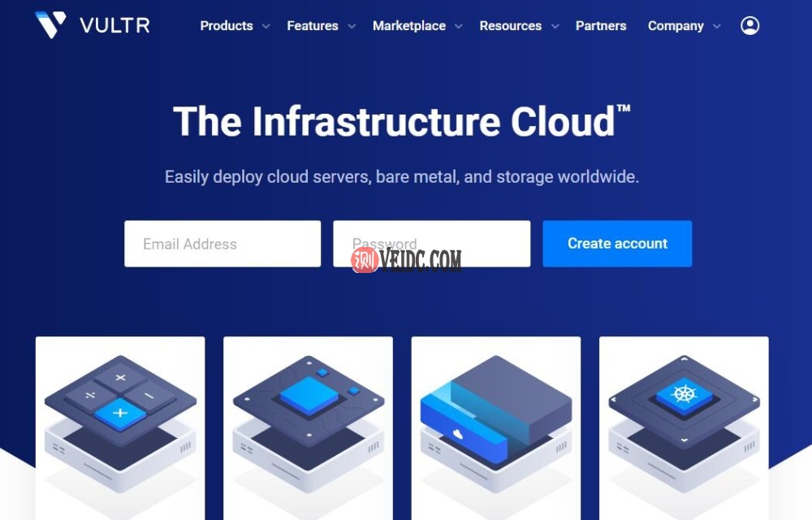The height and width of the screenshot is (520, 812).
Task: Click the Email Address input field
Action: [x=222, y=243]
